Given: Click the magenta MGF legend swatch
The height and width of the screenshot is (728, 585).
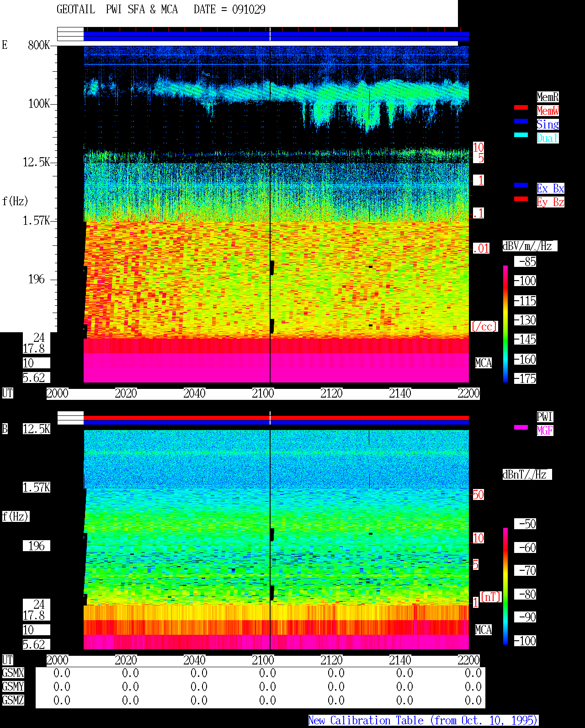Looking at the screenshot, I should (521, 427).
